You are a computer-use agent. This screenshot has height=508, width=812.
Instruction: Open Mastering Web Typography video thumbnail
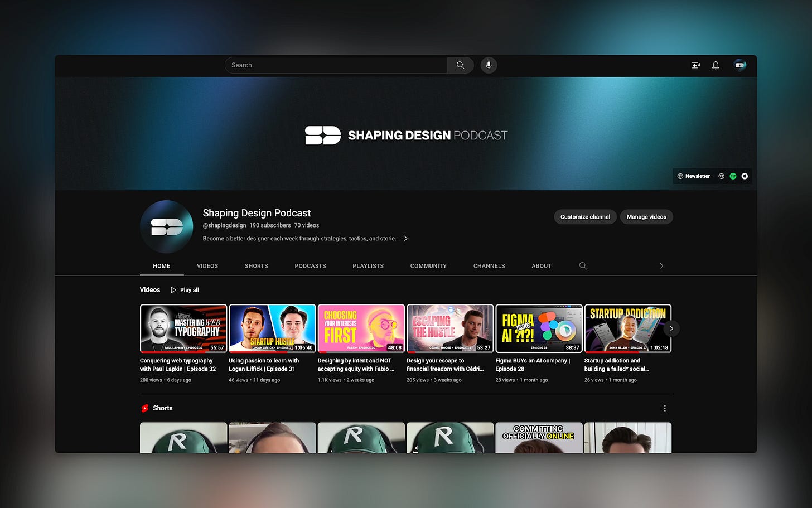point(183,328)
